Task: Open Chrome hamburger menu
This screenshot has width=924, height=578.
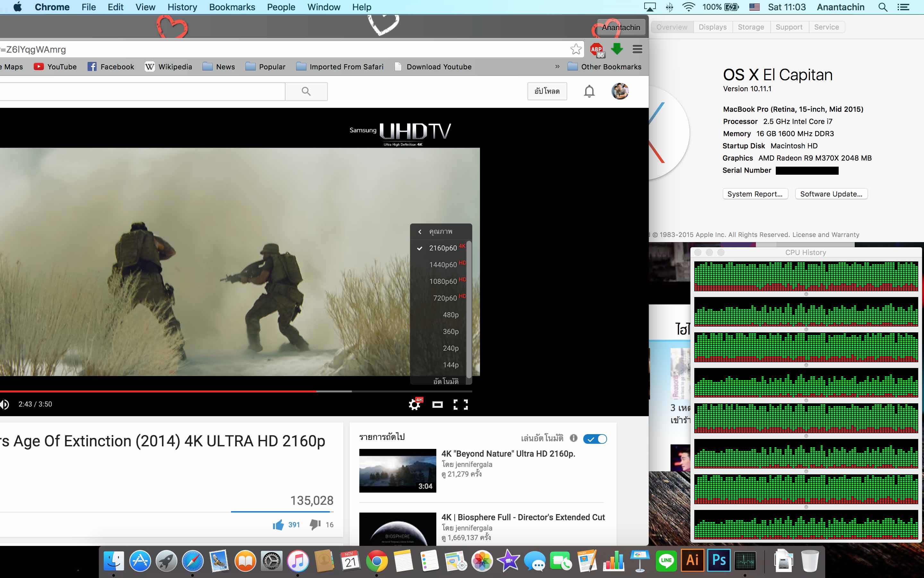Action: 637,49
